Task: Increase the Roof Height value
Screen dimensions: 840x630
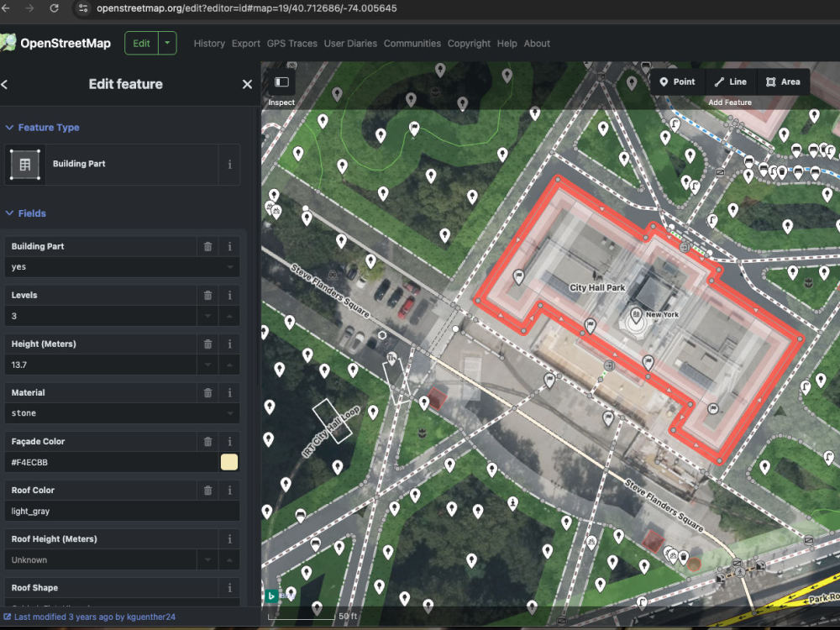Action: (x=229, y=559)
